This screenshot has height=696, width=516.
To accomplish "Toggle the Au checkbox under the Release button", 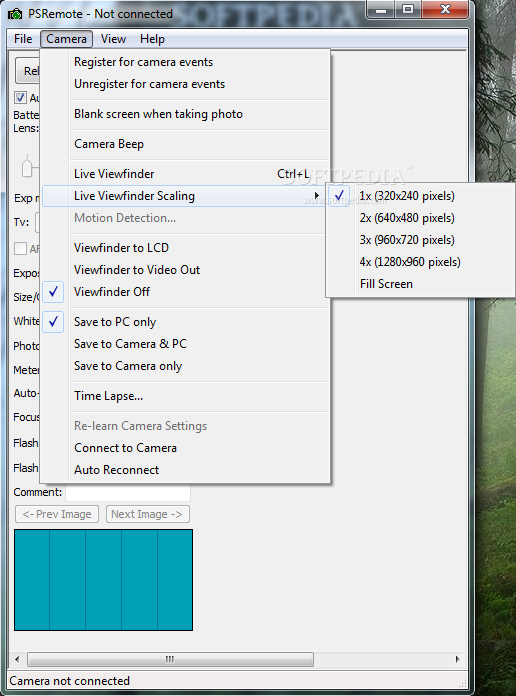I will pos(20,98).
